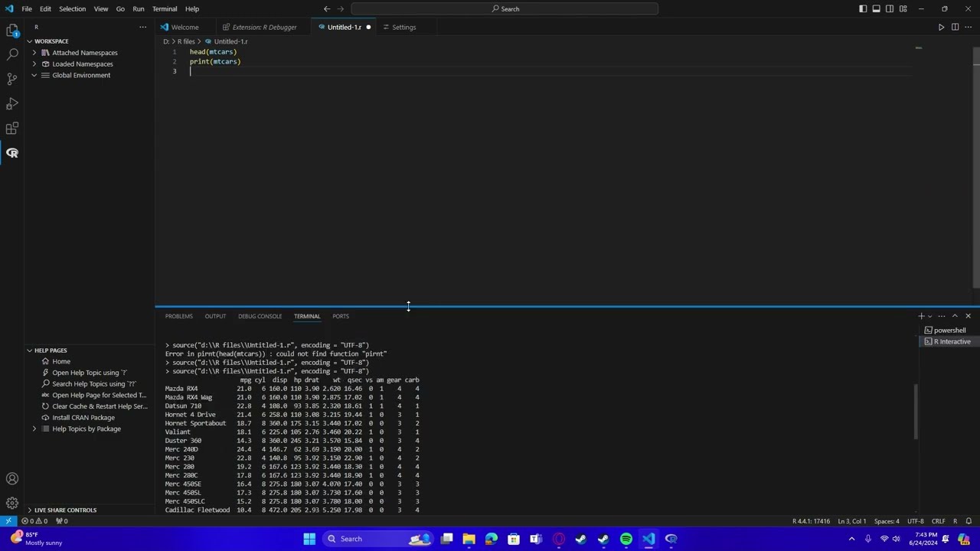This screenshot has width=980, height=551.
Task: Open Help Pages Home link
Action: pyautogui.click(x=61, y=362)
